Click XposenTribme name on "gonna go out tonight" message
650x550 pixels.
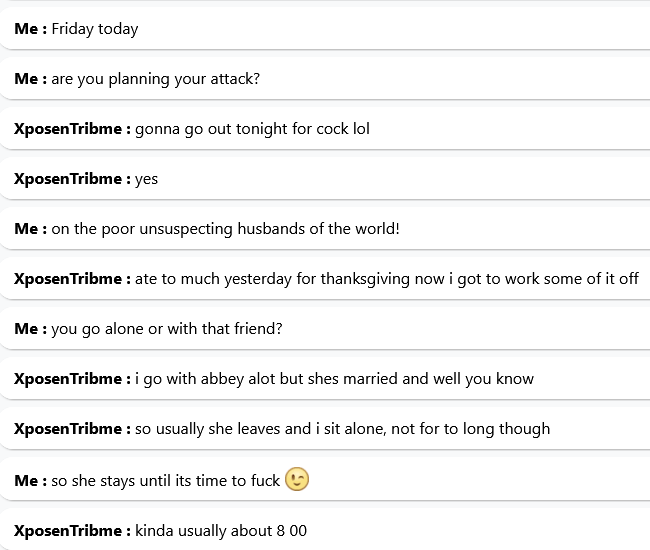(72, 129)
